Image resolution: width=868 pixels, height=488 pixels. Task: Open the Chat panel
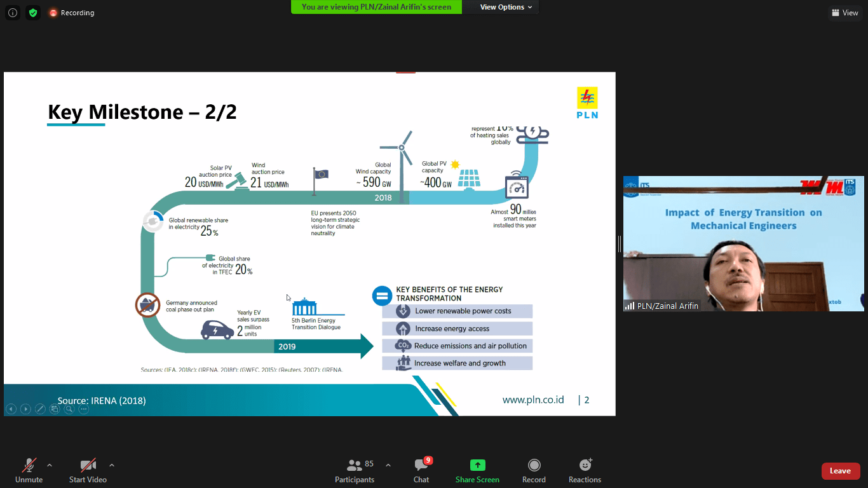[x=421, y=471]
